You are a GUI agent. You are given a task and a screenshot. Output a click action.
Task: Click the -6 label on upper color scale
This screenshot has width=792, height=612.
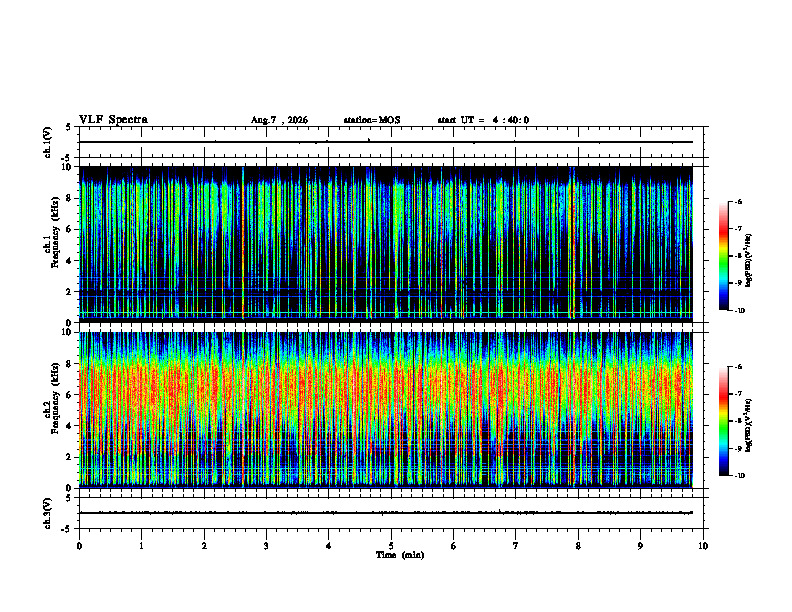pos(739,201)
